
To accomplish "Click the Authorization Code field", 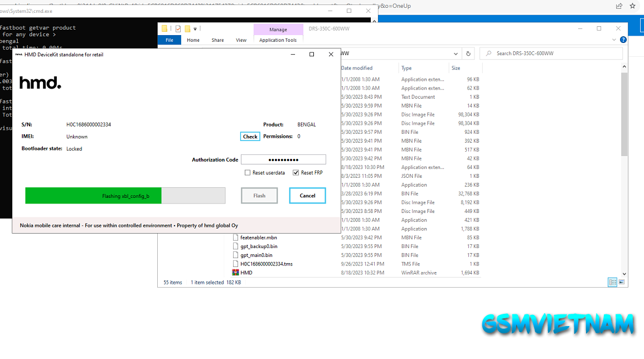I will pyautogui.click(x=283, y=159).
